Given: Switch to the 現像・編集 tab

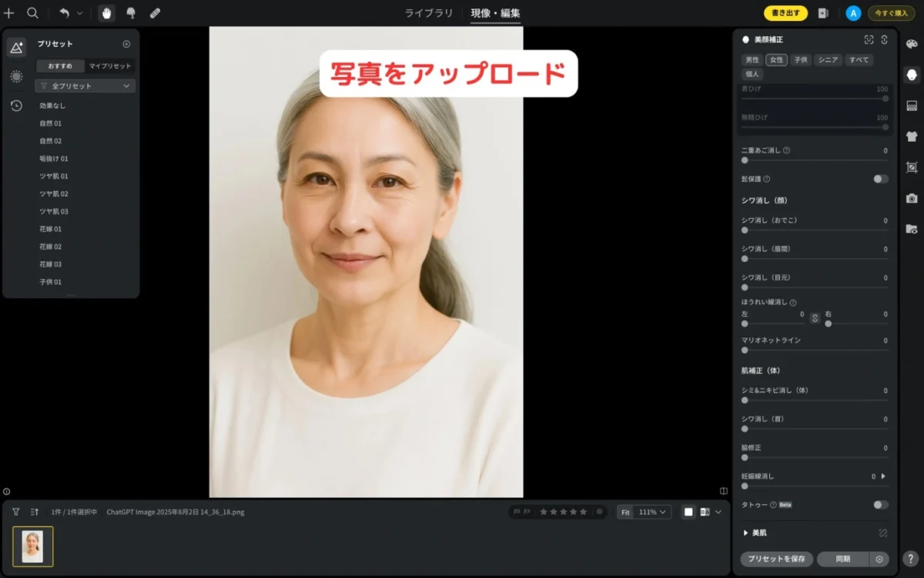Looking at the screenshot, I should (496, 13).
